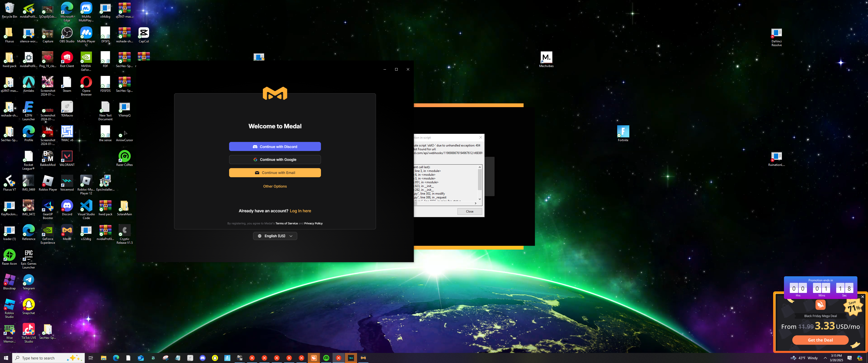The image size is (868, 363).
Task: Click the Log In here link
Action: (x=300, y=211)
